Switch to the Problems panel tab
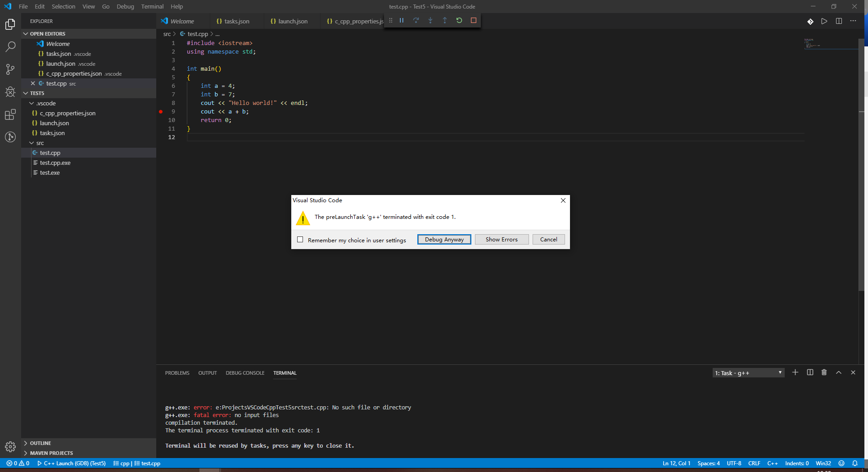Screen dimensions: 868x472 (177, 373)
